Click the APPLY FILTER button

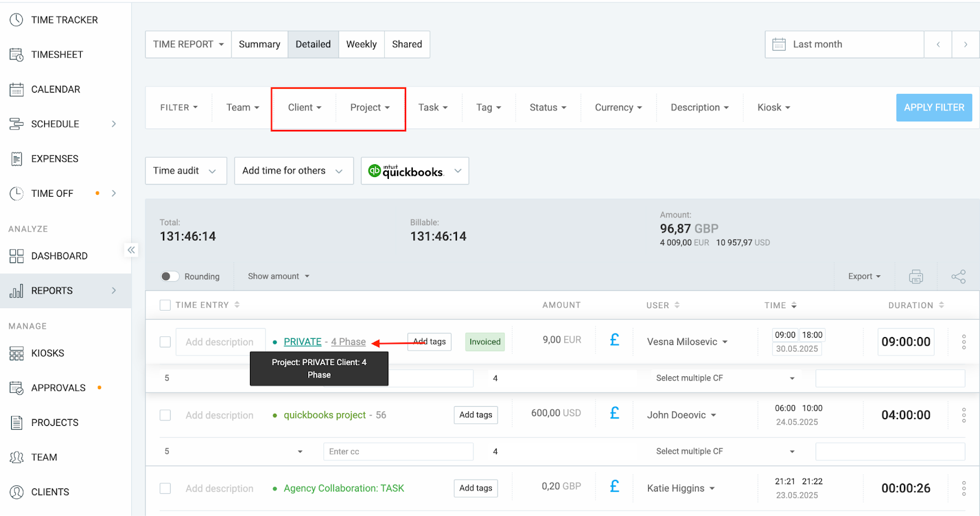pos(934,107)
